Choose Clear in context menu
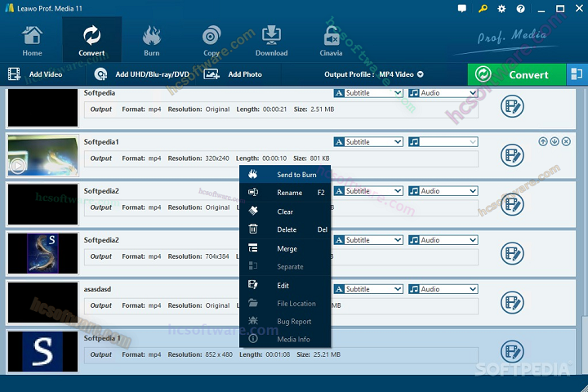This screenshot has width=588, height=392. tap(285, 212)
